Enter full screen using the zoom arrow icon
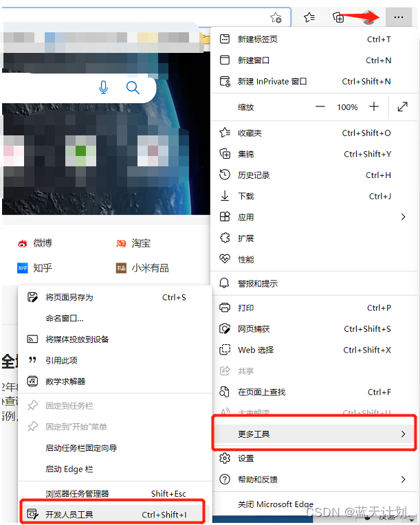420x525 pixels. tap(402, 107)
